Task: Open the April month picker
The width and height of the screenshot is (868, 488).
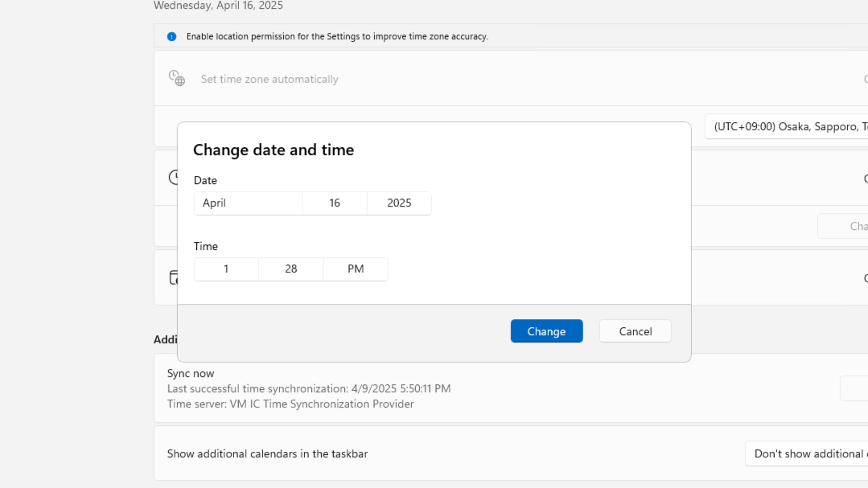Action: pyautogui.click(x=248, y=203)
